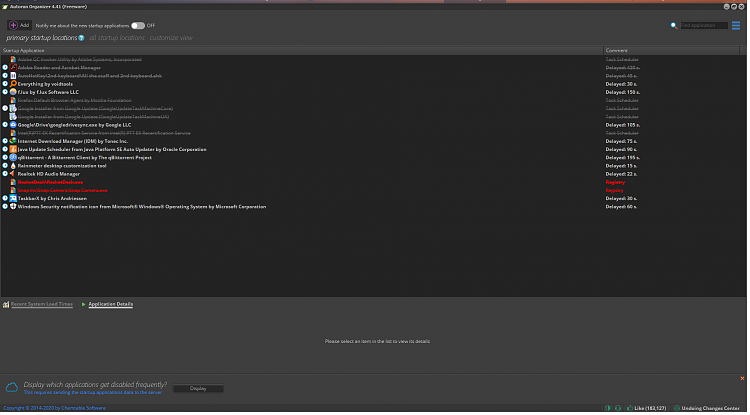The height and width of the screenshot is (415, 750).
Task: Click the Internet Download Manager app icon
Action: point(13,142)
